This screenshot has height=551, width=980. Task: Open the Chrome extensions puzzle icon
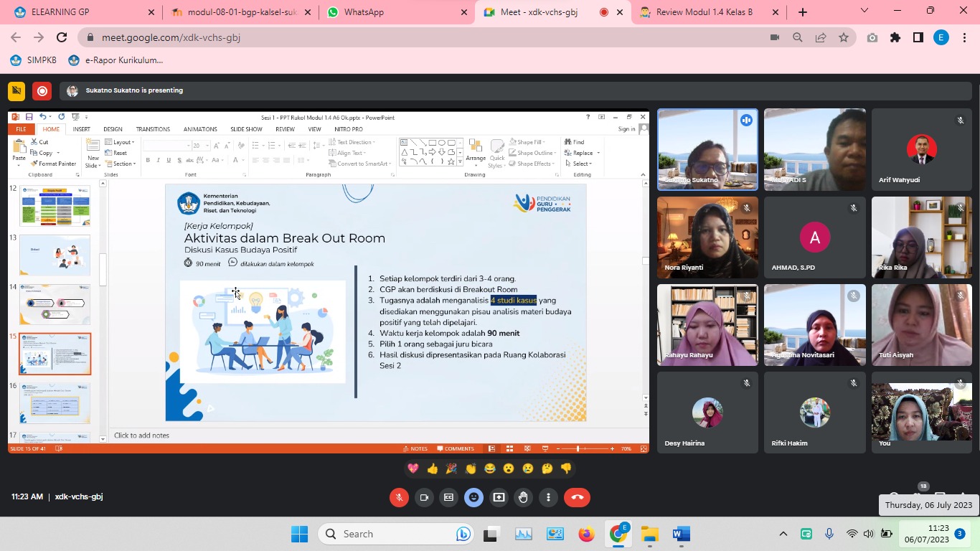pos(895,37)
